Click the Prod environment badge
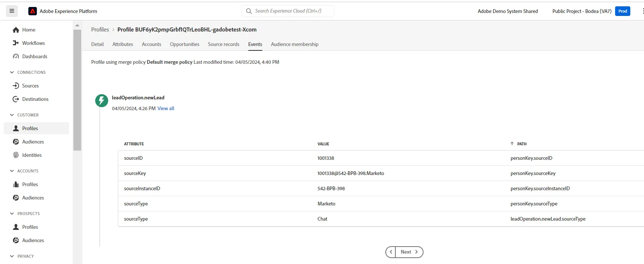644x264 pixels. (x=623, y=11)
